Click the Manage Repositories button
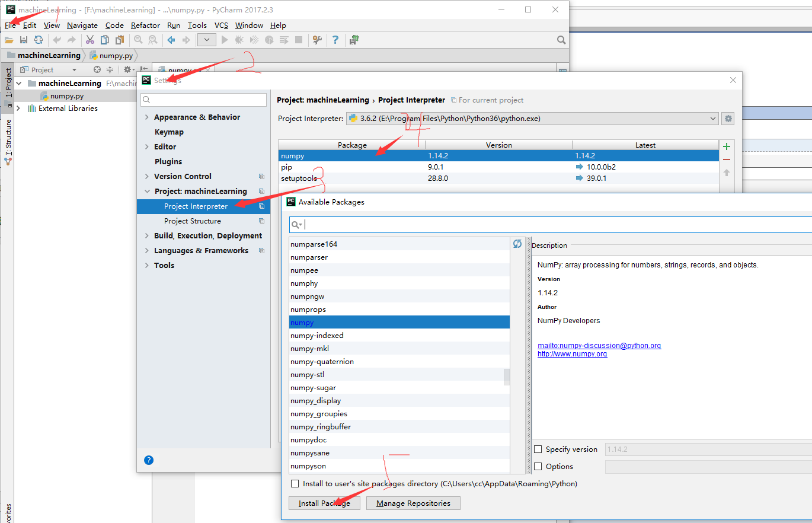The width and height of the screenshot is (812, 523). [x=413, y=503]
